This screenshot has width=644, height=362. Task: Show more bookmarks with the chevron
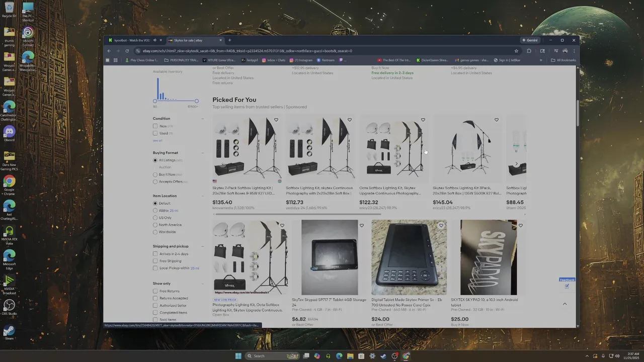(541, 60)
